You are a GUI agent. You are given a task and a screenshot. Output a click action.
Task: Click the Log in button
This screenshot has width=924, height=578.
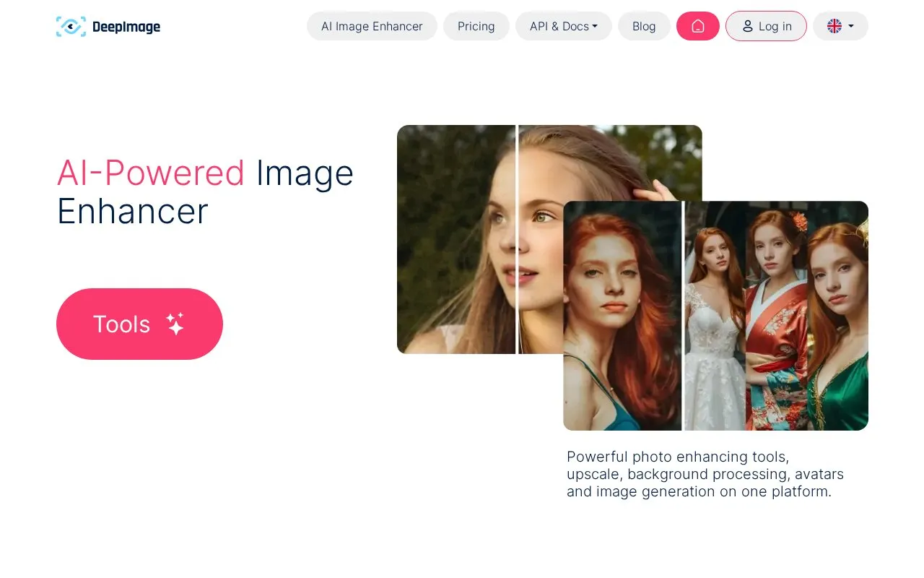(x=766, y=26)
